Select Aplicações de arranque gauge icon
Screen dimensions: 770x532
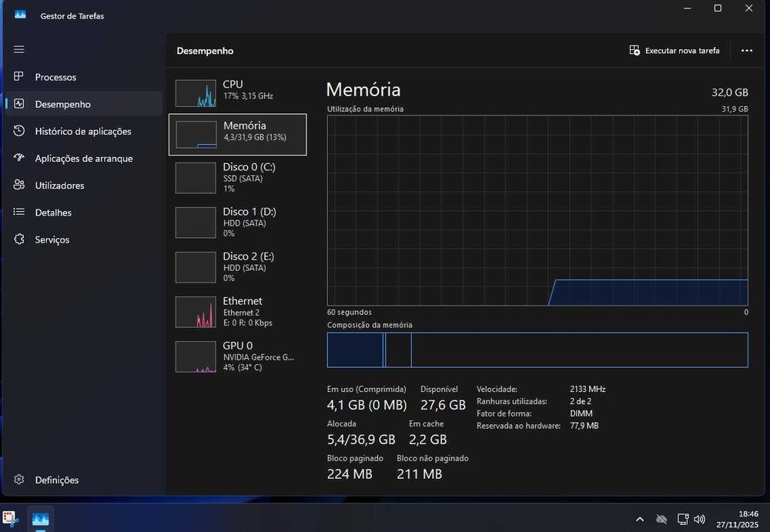coord(19,158)
